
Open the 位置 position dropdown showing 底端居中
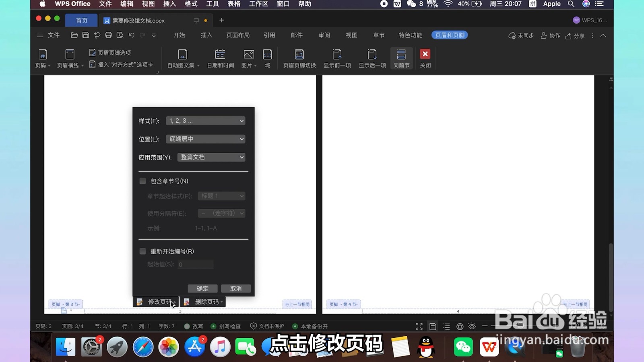click(205, 139)
